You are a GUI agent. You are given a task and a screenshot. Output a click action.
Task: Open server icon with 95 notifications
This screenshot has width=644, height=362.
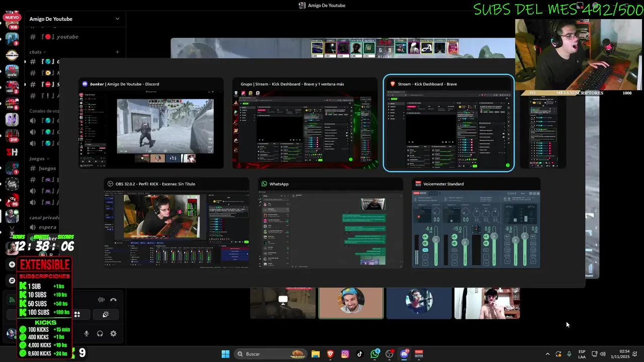12,200
